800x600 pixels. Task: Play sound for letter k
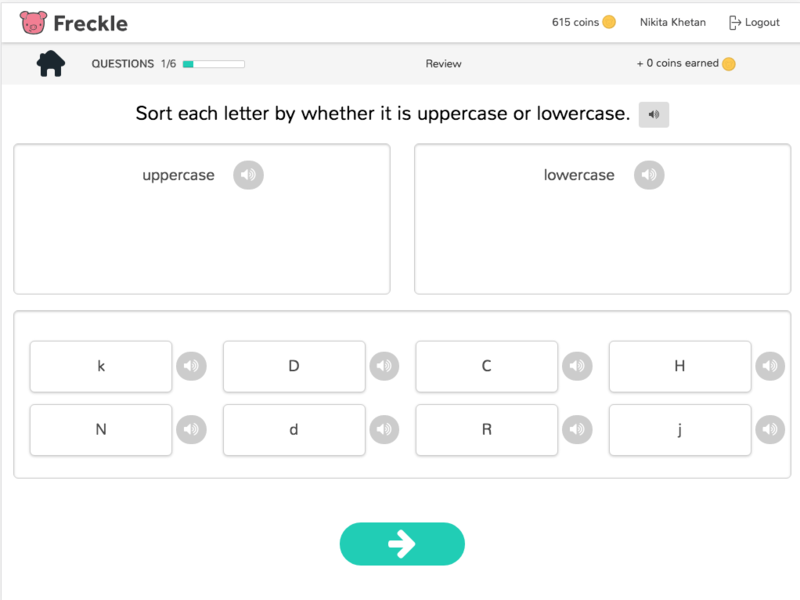pos(191,366)
